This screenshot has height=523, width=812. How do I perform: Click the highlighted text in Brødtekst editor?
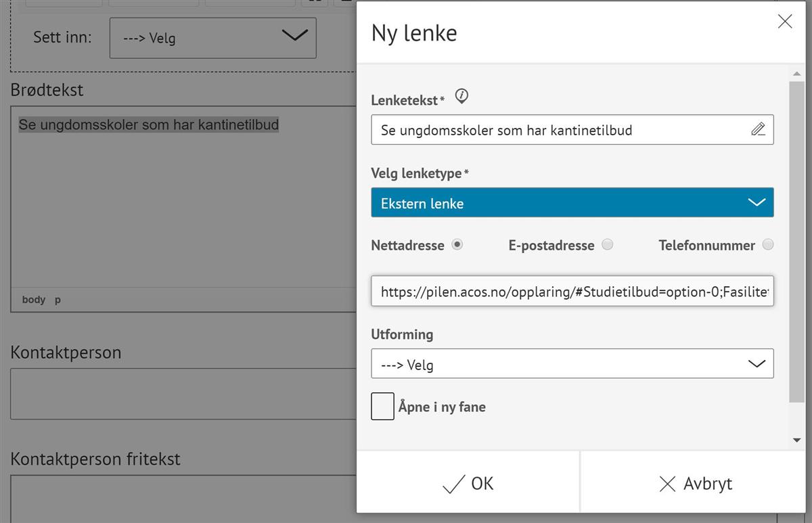point(149,125)
